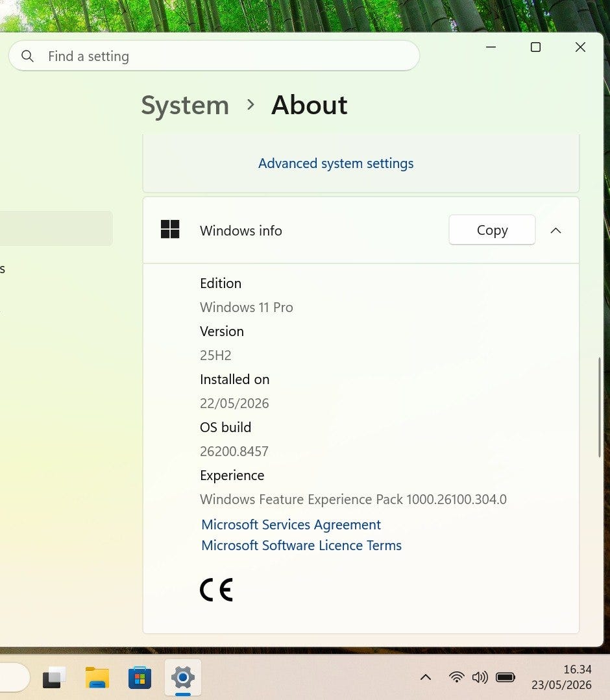Maximize the Settings window
The width and height of the screenshot is (610, 700).
[x=535, y=47]
